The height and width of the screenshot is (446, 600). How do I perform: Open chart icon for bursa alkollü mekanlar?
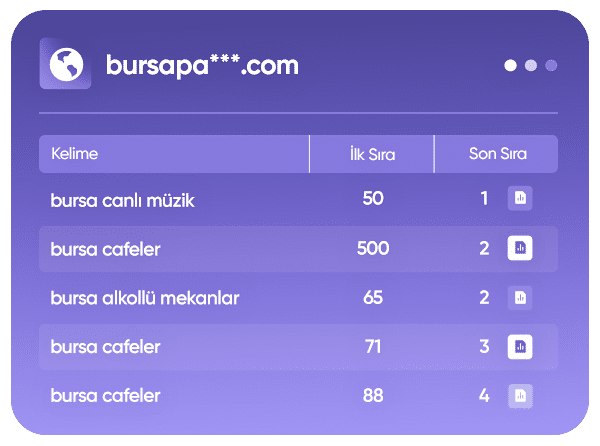(x=519, y=298)
